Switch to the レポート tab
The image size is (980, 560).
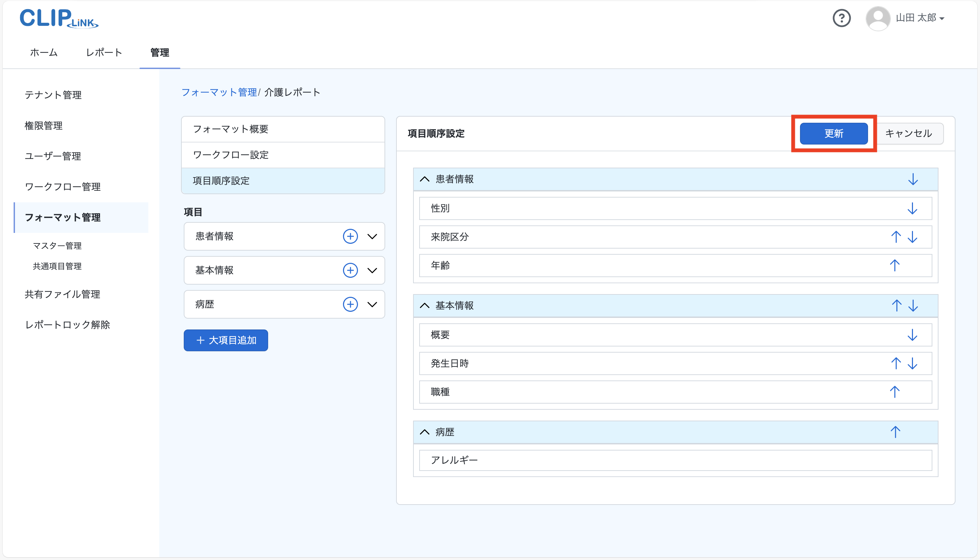104,52
